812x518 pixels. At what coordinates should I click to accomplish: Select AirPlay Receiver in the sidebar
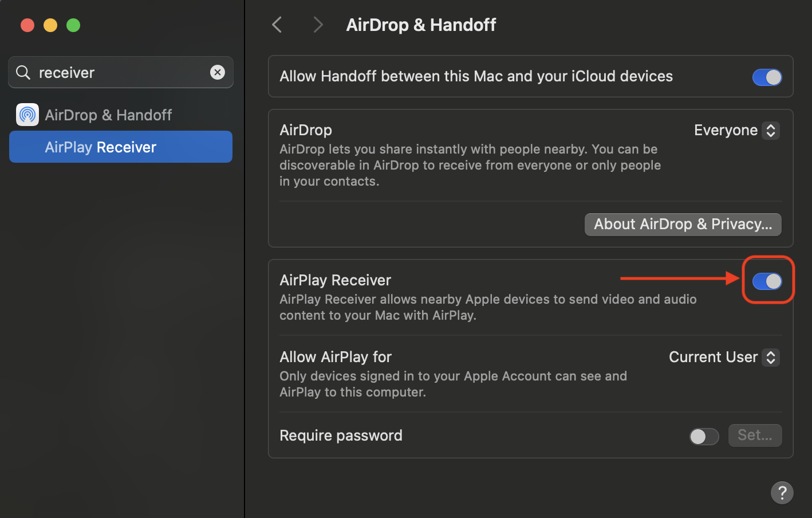click(100, 147)
